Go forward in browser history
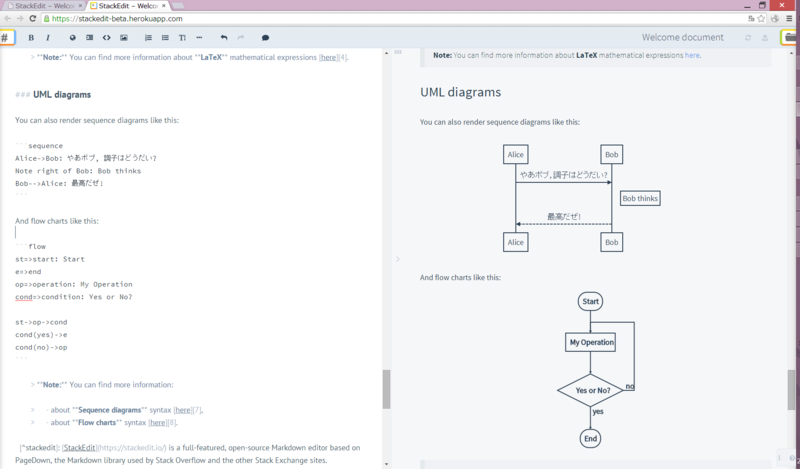Screen dimensions: 800x469 [20, 18]
